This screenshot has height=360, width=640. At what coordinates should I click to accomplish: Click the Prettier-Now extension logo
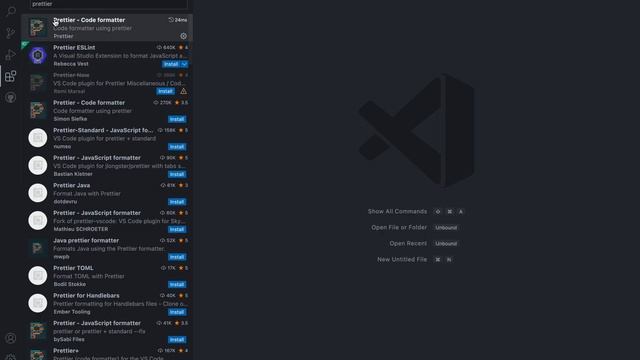pyautogui.click(x=38, y=83)
